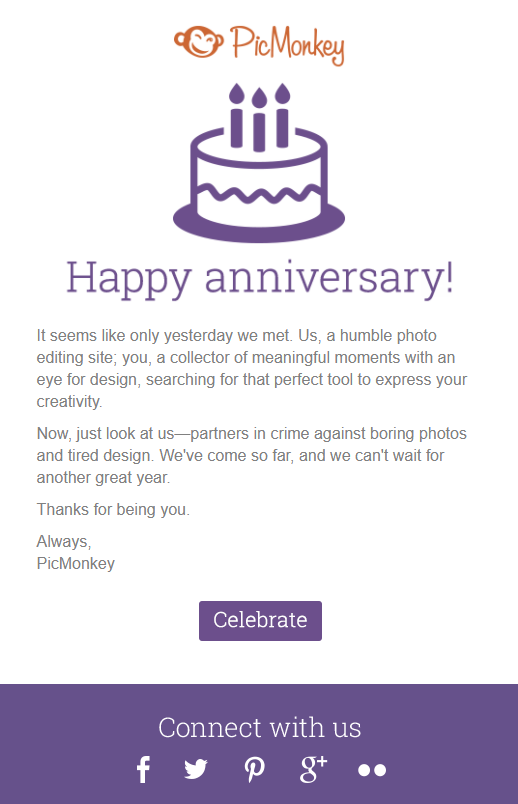Open the Facebook icon in footer
The width and height of the screenshot is (518, 804).
click(144, 769)
